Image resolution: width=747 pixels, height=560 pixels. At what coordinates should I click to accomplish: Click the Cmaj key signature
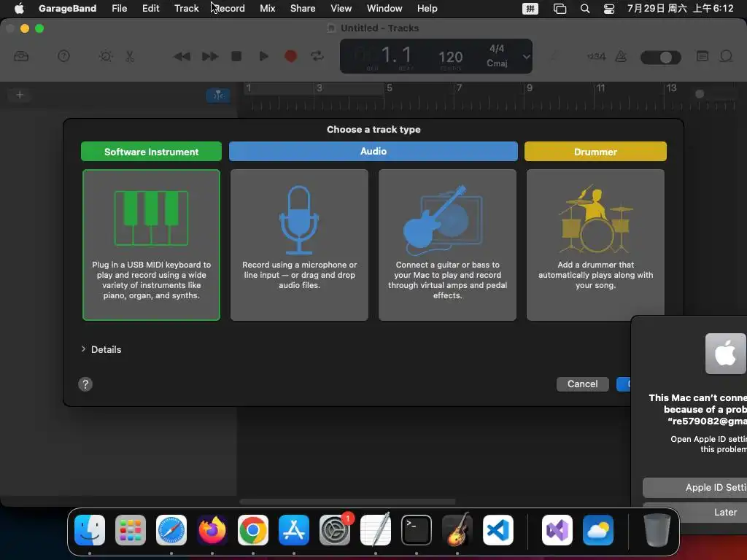[x=497, y=63]
